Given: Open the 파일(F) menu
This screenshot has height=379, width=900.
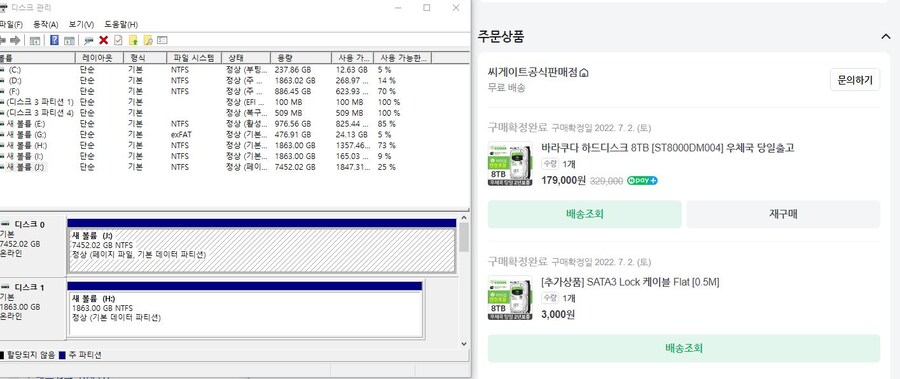Looking at the screenshot, I should (11, 25).
